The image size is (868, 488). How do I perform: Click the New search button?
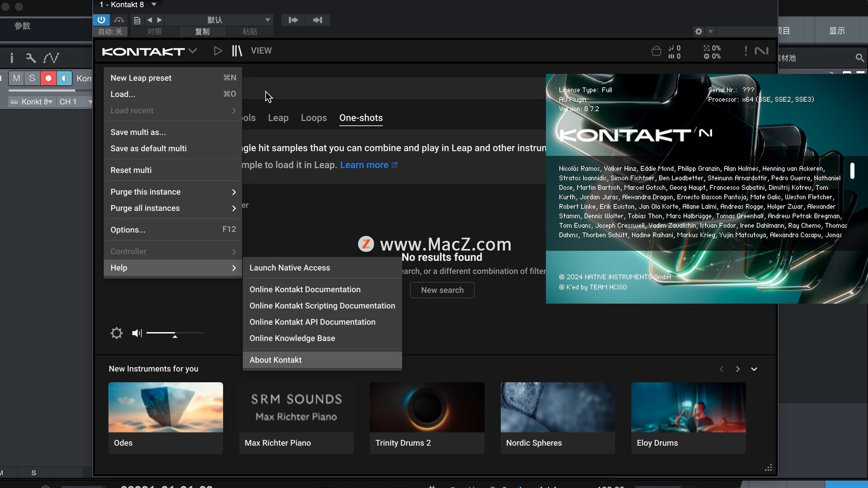point(442,290)
